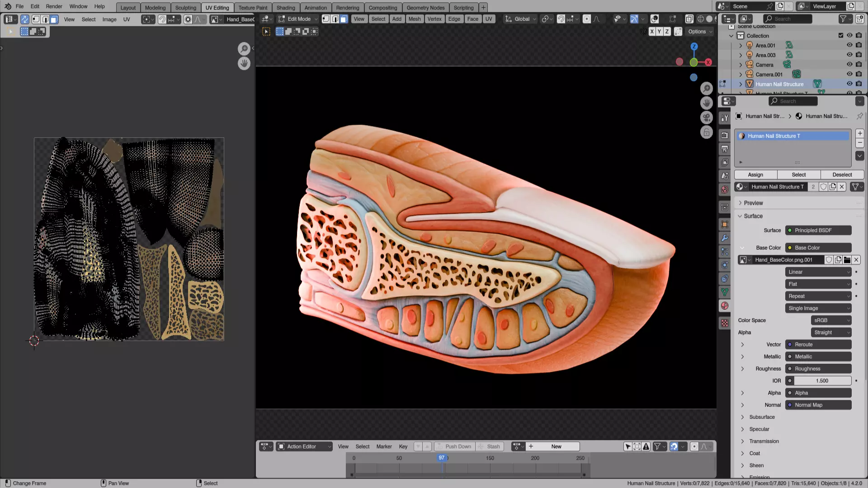Screen dimensions: 868x488
Task: Click the Stash button
Action: click(x=490, y=446)
